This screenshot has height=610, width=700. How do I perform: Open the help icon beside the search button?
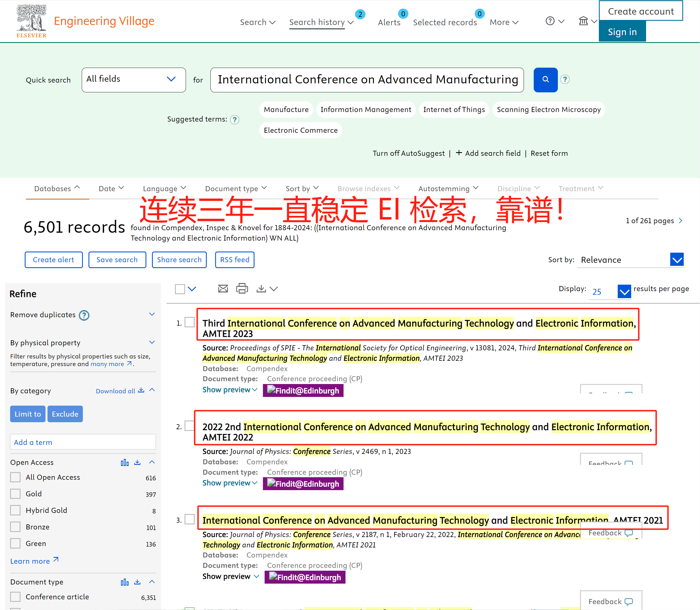click(565, 79)
